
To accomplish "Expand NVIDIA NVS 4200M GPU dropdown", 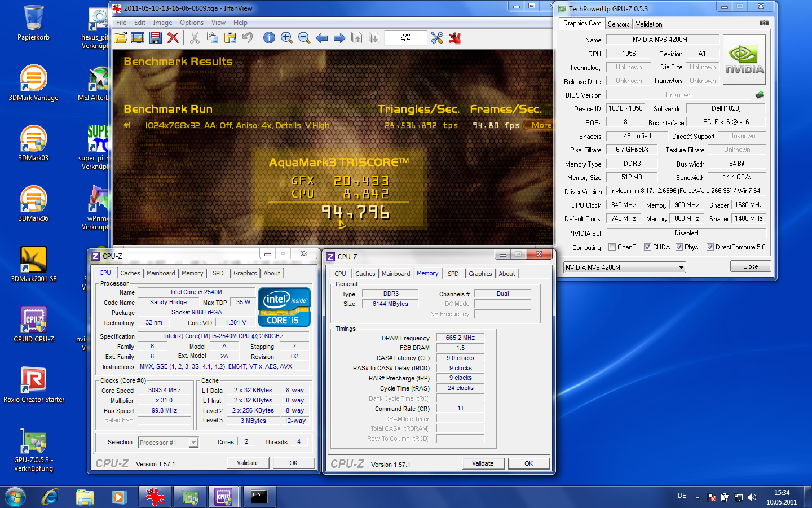I will point(625,267).
